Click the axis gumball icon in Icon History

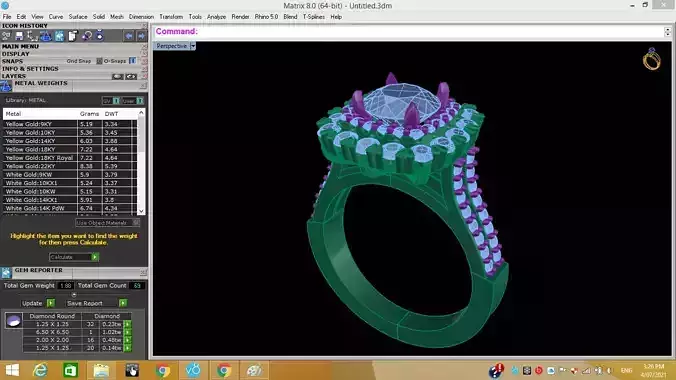tap(32, 36)
